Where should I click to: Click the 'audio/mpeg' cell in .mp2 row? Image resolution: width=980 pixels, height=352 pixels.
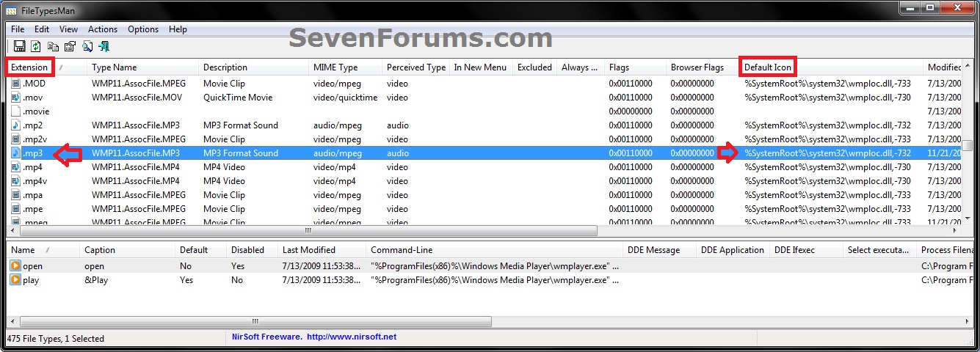click(336, 125)
